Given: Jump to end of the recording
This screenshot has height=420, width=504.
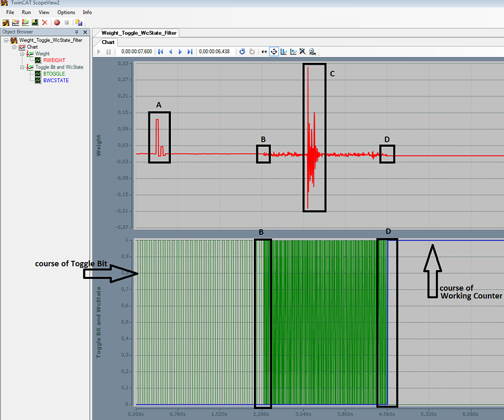Looking at the screenshot, I should 190,52.
